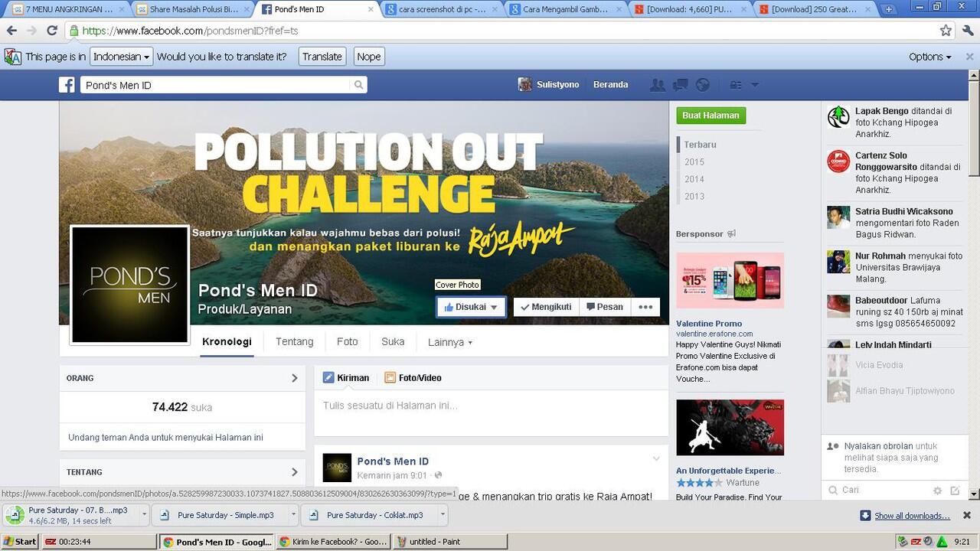Switch to the Tentang tab
Viewport: 980px width, 551px height.
click(x=294, y=342)
